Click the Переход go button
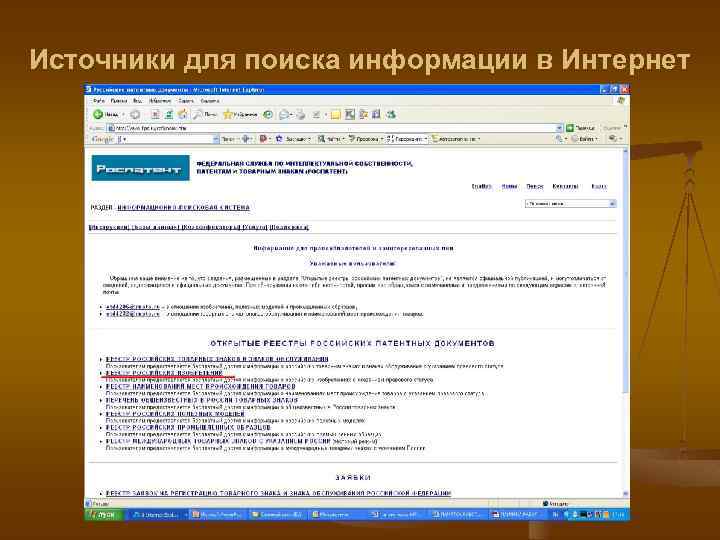The height and width of the screenshot is (540, 720). coord(581,128)
